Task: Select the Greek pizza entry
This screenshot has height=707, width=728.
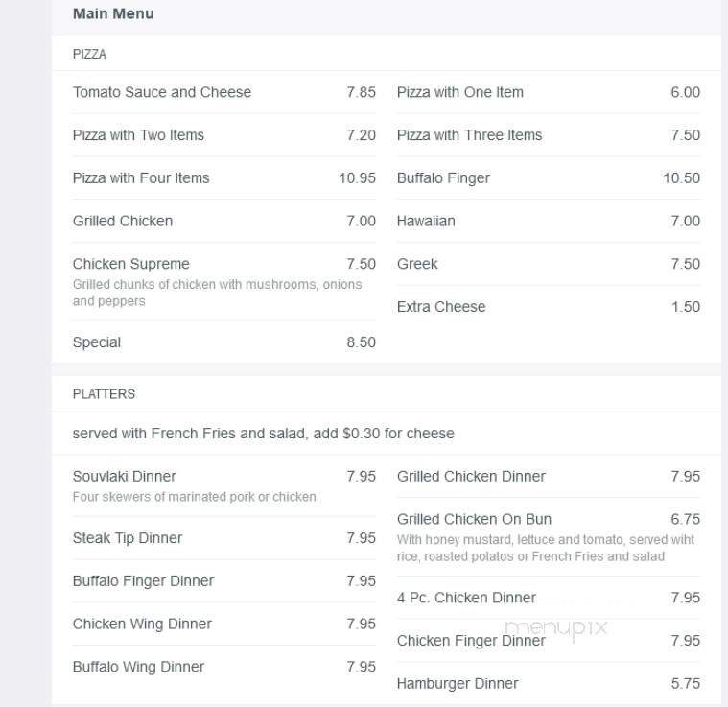Action: click(x=417, y=264)
